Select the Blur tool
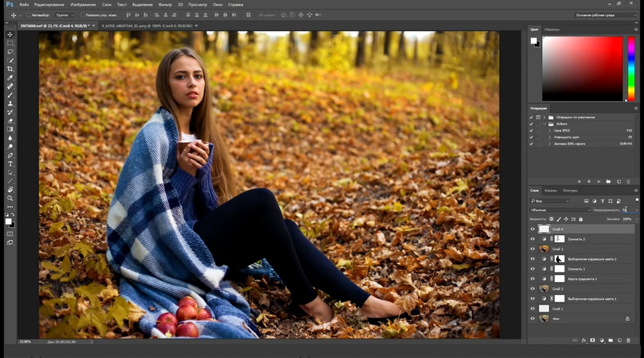The image size is (644, 358). point(10,138)
